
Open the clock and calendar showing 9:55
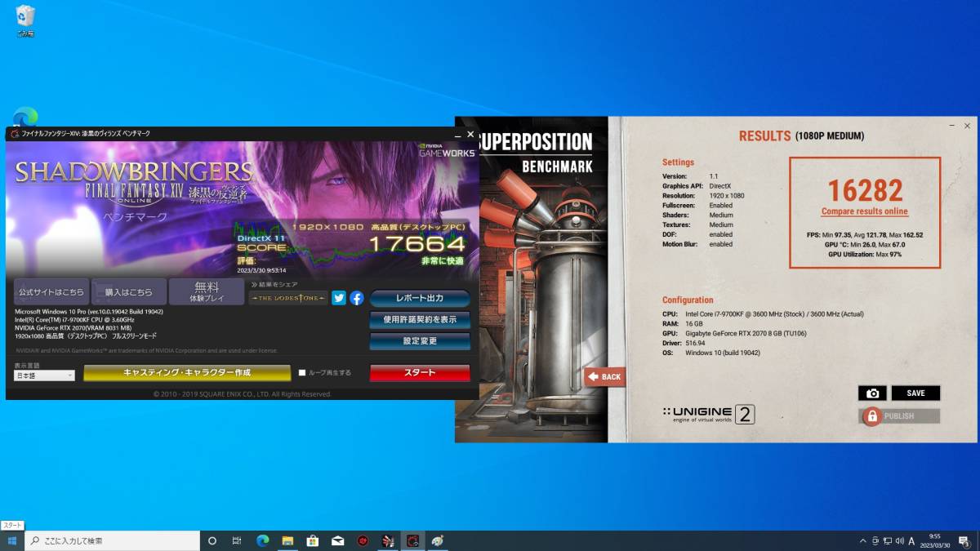click(x=934, y=540)
